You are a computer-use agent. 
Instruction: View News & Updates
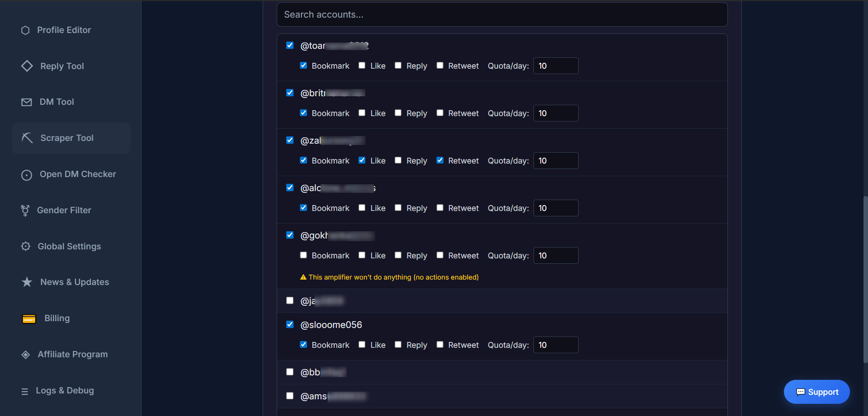point(71,282)
